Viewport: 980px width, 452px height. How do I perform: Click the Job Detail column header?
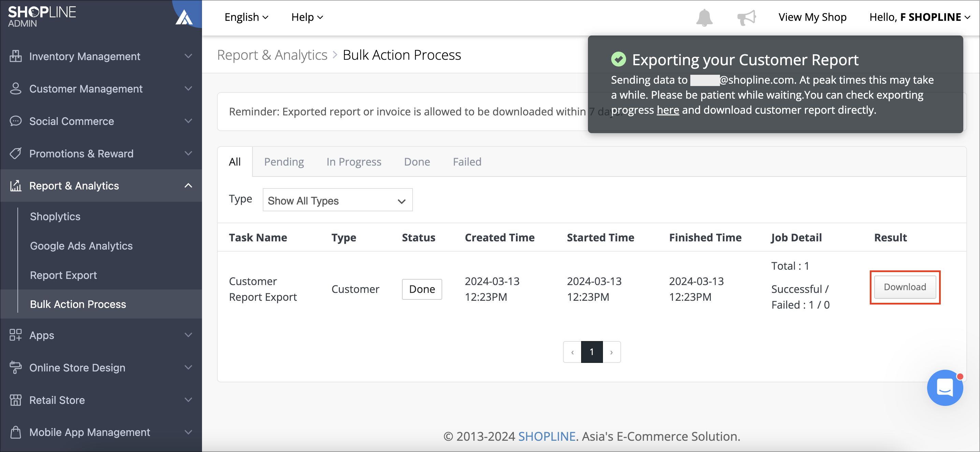coord(796,238)
